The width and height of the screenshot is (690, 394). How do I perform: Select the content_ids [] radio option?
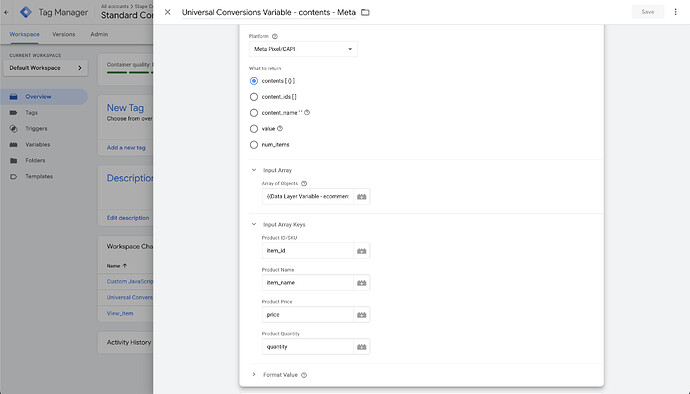tap(254, 97)
